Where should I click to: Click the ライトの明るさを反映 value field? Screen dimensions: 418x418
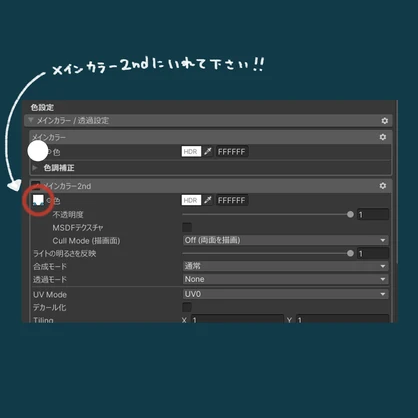pos(373,253)
